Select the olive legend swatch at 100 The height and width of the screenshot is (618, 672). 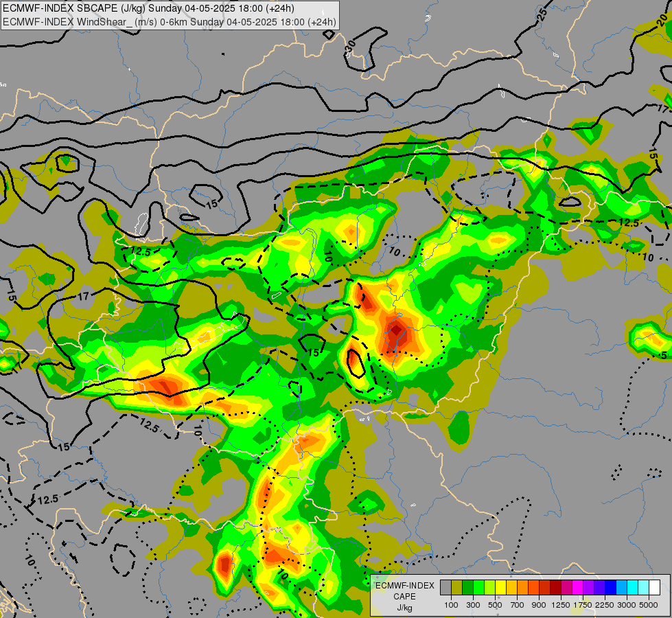pos(457,588)
